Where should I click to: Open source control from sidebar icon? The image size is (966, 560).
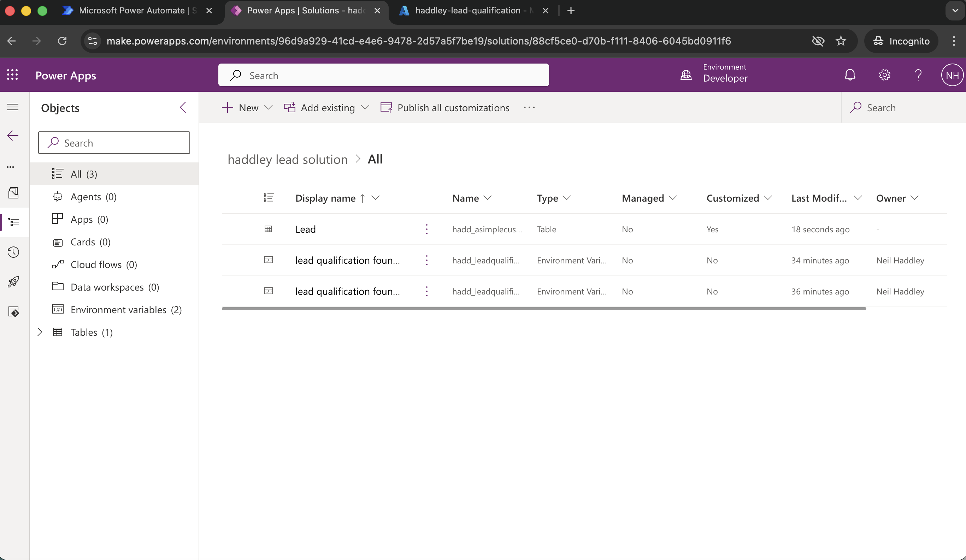click(14, 311)
